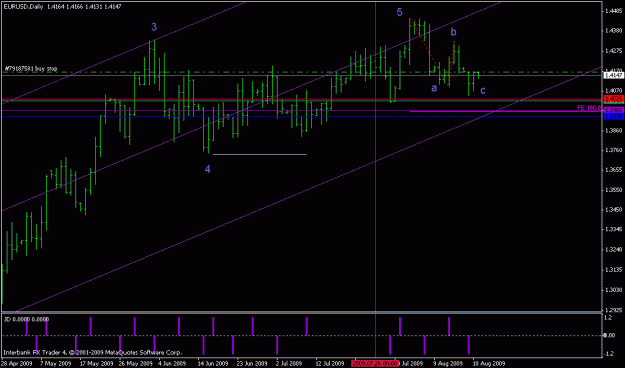This screenshot has height=368, width=625.
Task: Select the thick magenta FE level line
Action: [505, 111]
